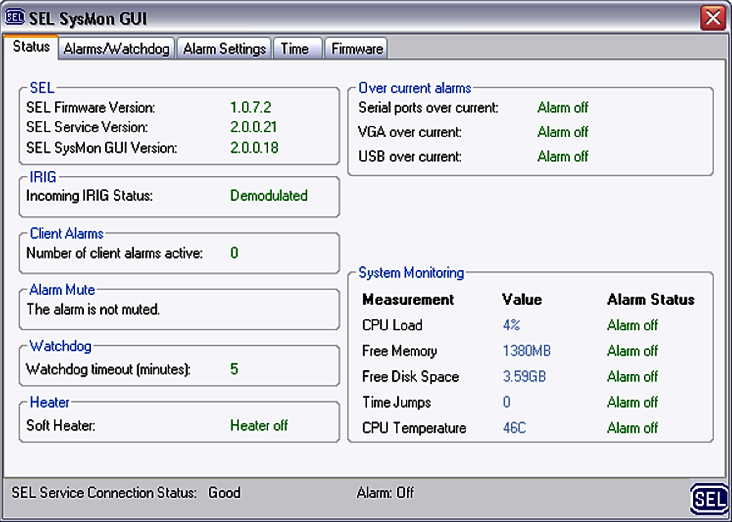Click Free Memory row 'Alarm off' status
The height and width of the screenshot is (522, 732).
(x=633, y=351)
